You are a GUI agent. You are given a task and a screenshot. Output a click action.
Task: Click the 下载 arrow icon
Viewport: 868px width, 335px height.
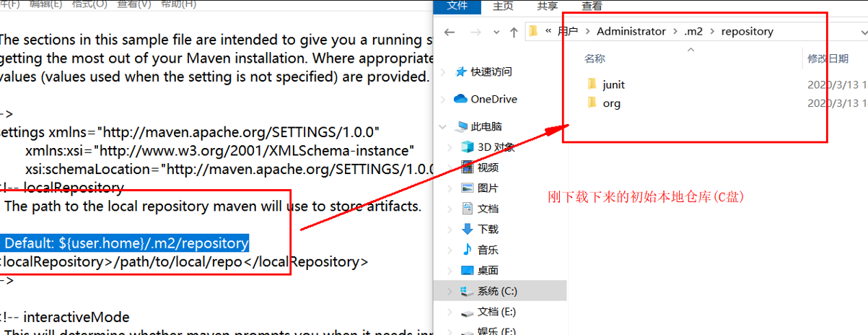click(x=468, y=230)
